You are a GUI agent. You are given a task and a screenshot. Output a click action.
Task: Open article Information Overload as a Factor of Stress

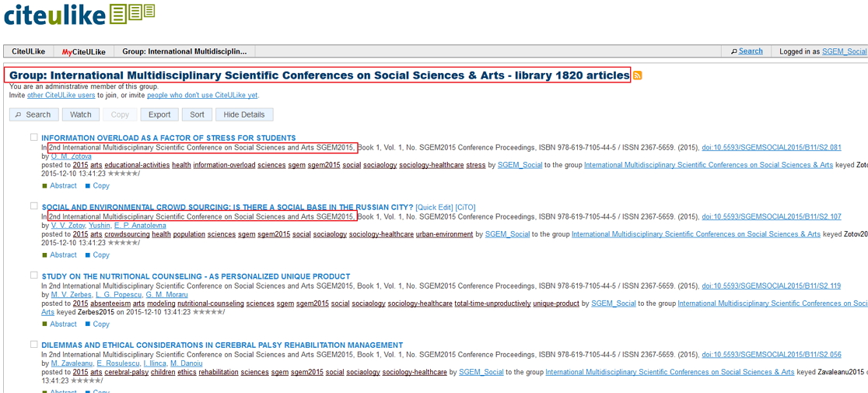coord(169,138)
